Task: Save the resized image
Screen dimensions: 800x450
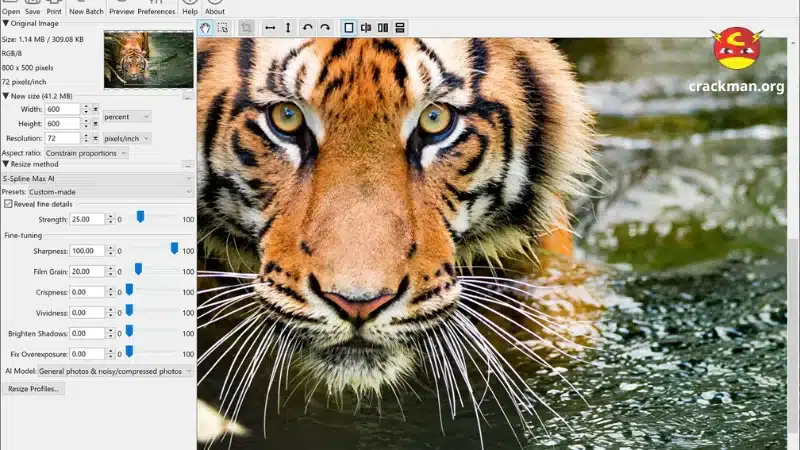Action: click(x=33, y=8)
